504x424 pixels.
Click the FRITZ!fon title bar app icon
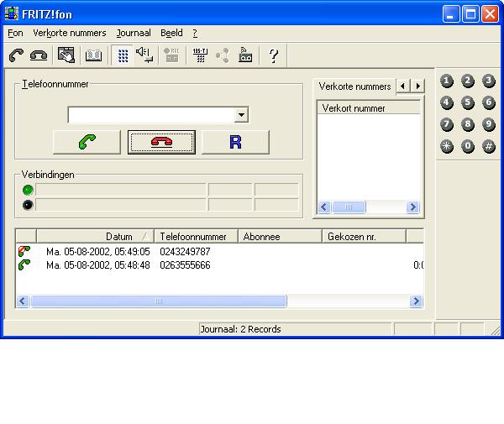click(x=12, y=13)
